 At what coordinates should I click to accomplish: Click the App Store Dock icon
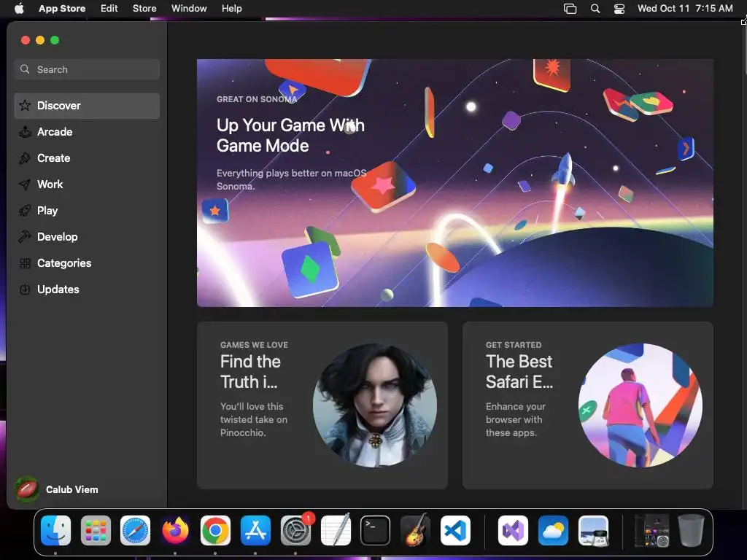pyautogui.click(x=255, y=531)
